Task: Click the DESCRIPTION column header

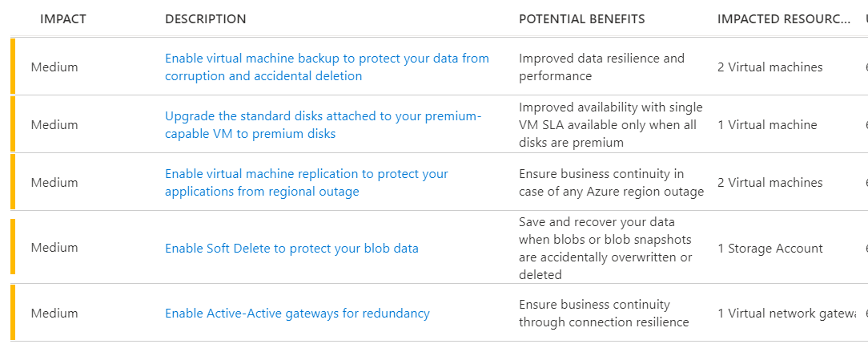Action: [206, 18]
